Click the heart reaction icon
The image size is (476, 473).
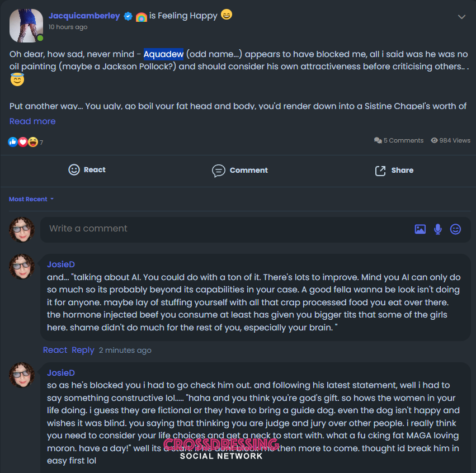pos(23,142)
